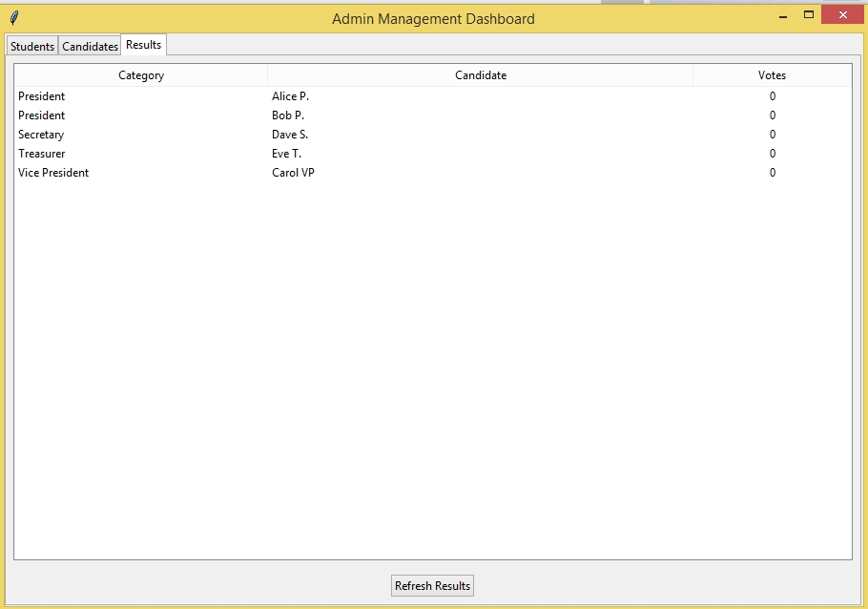Select the Results tab
The height and width of the screenshot is (609, 868).
144,45
